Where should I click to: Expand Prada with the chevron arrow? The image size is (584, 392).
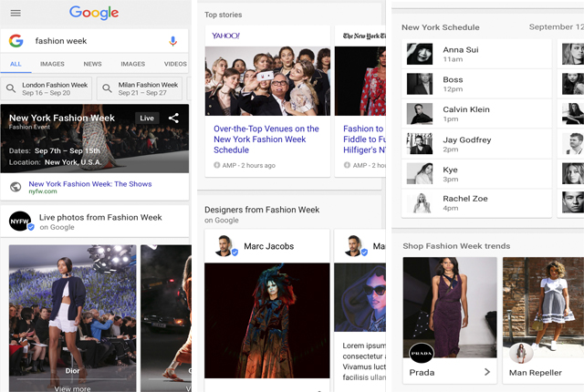point(486,372)
